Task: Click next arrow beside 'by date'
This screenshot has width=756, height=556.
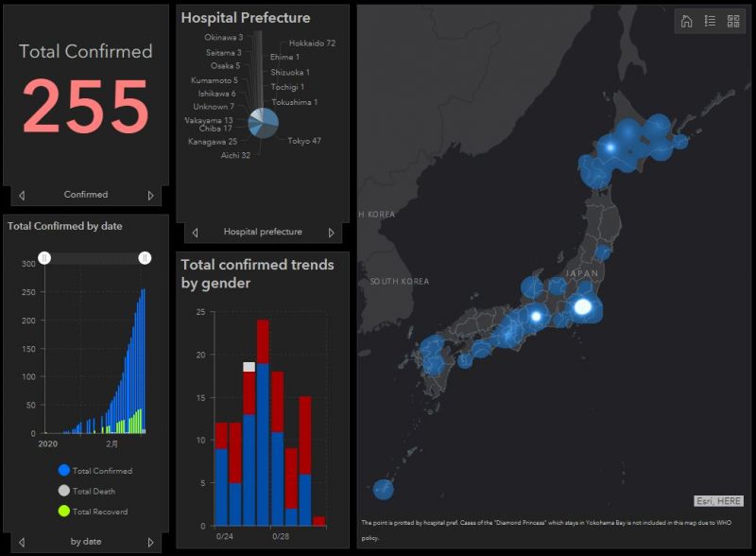Action: point(150,543)
